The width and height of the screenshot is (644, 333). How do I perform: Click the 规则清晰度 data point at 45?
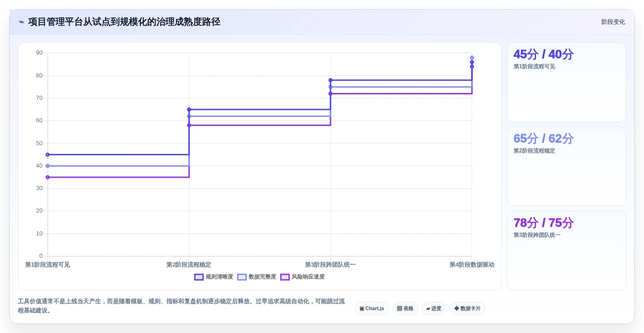[x=48, y=155]
